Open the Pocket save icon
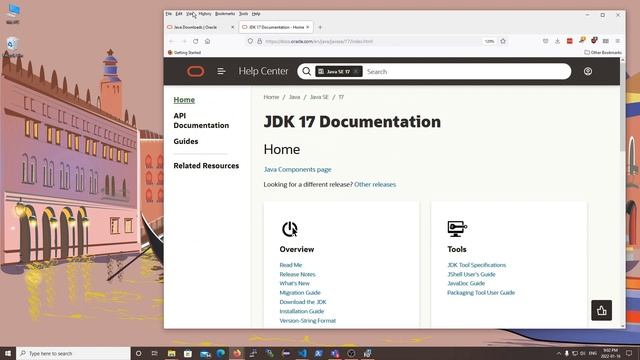 point(545,41)
